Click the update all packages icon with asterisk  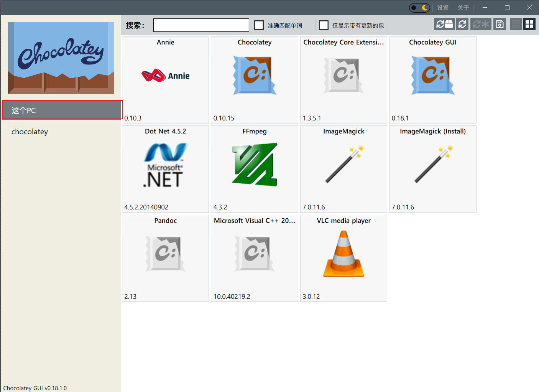click(481, 24)
